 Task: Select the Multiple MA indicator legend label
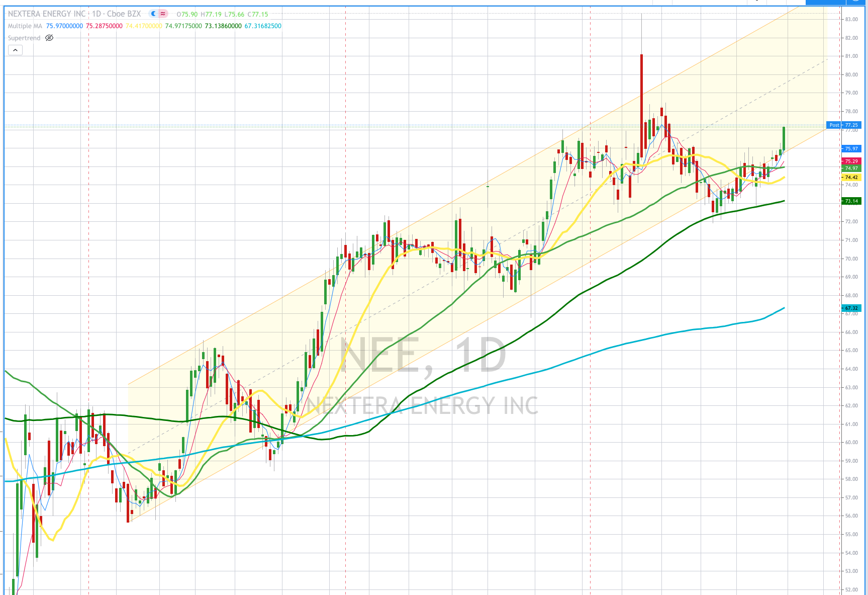25,26
